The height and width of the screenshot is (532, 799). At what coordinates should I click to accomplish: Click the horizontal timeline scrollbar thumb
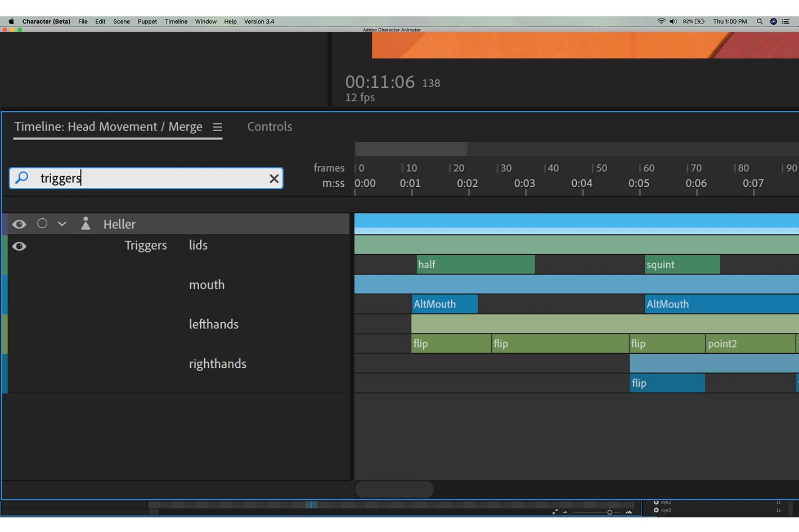(394, 489)
